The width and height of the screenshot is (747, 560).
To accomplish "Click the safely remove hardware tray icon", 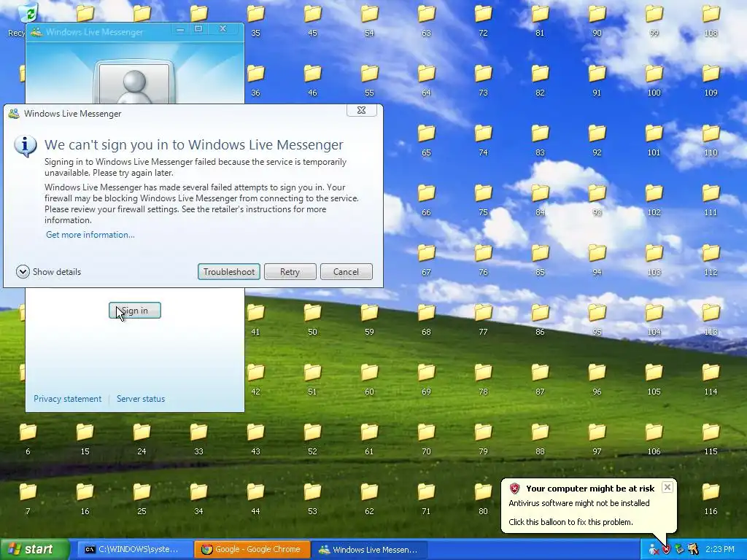I will (x=679, y=550).
